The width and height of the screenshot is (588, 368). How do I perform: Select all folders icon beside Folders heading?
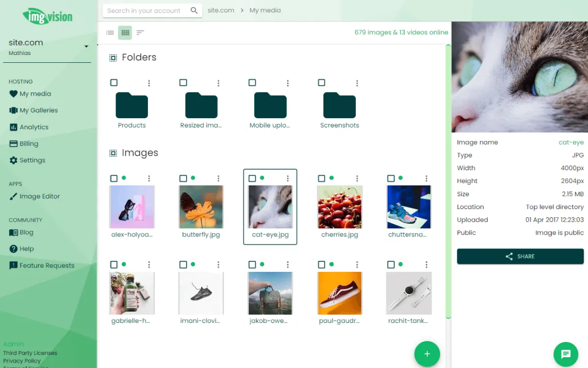[113, 58]
